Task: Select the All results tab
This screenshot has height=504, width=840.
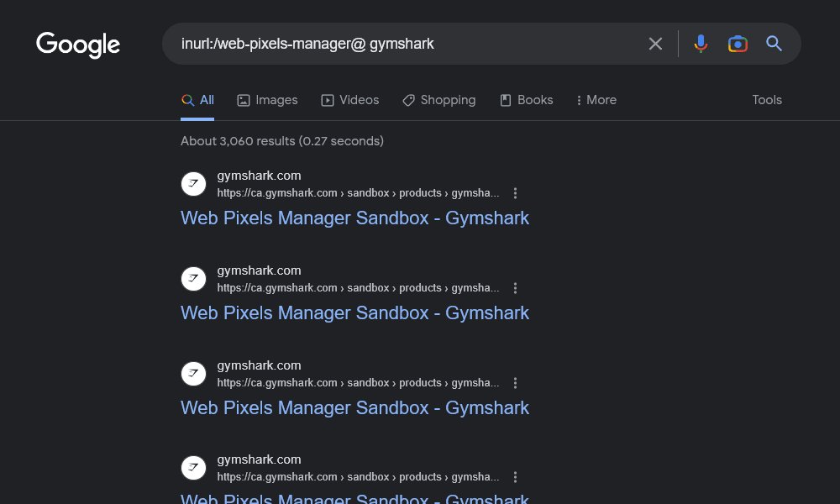Action: pyautogui.click(x=197, y=100)
